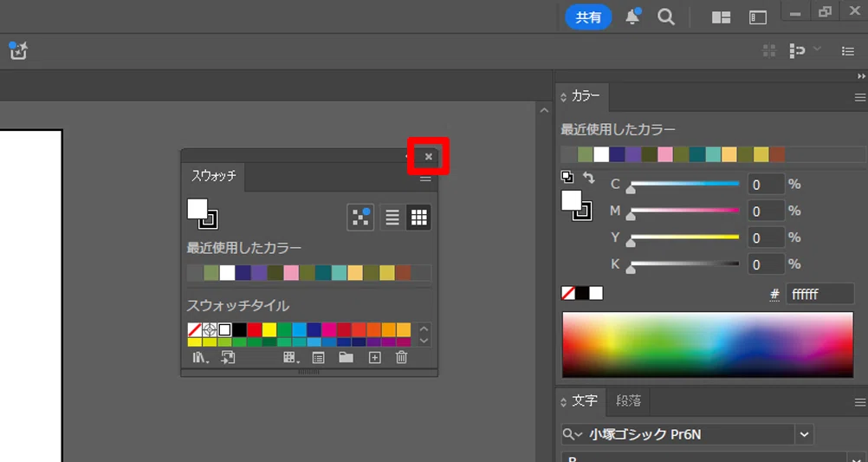Click the align icon in control bar
The height and width of the screenshot is (462, 868).
[x=797, y=51]
